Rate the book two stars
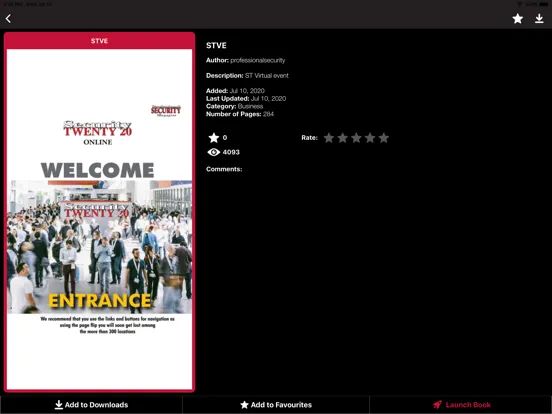Screen dimensions: 552x414 343,138
